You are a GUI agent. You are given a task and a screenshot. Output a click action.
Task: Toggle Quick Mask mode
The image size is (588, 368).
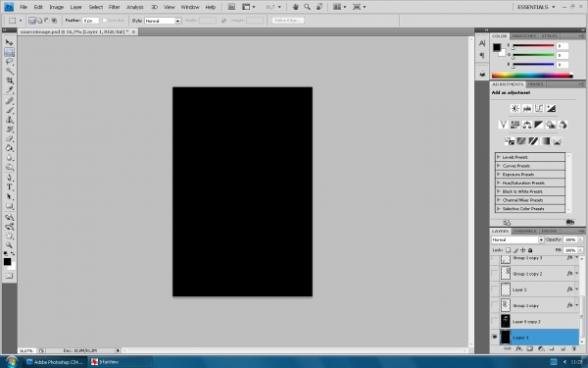click(x=10, y=276)
